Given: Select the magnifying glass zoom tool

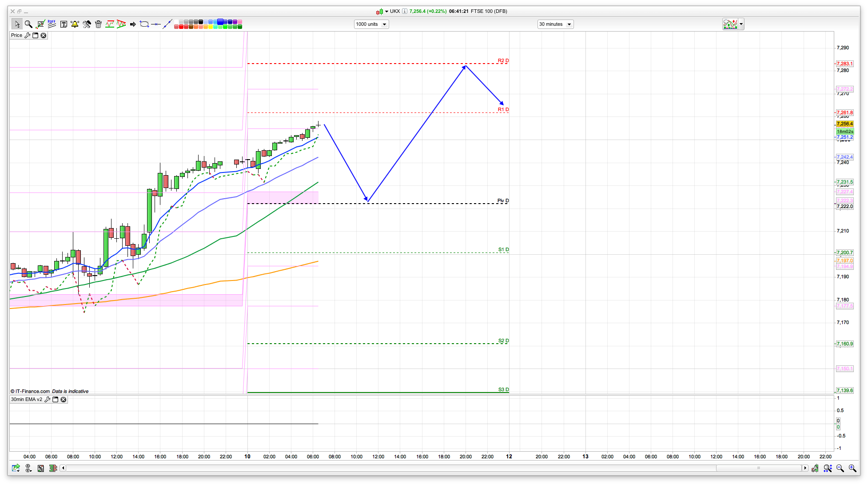Looking at the screenshot, I should [28, 24].
